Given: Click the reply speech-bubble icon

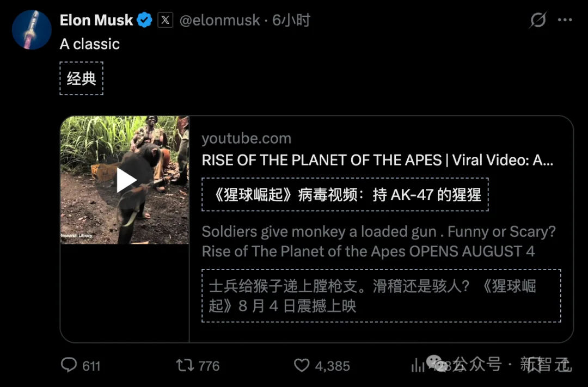Looking at the screenshot, I should pos(70,365).
